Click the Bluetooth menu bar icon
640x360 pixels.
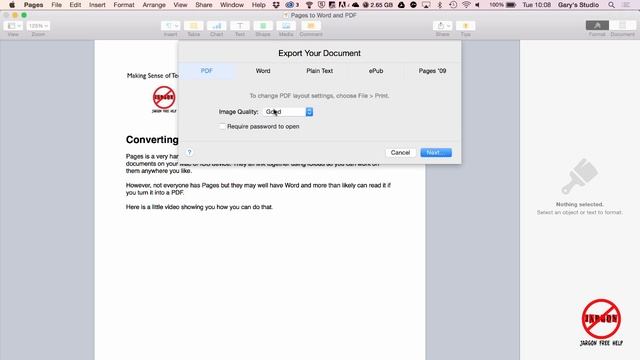[440, 5]
